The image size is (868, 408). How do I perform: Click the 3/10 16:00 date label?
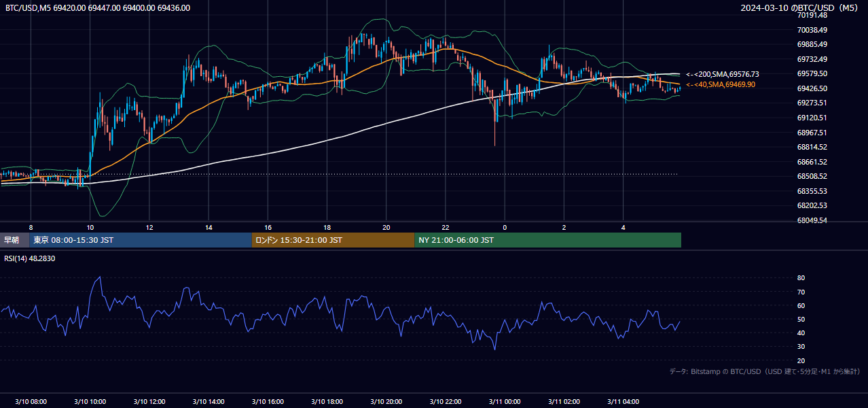point(268,402)
